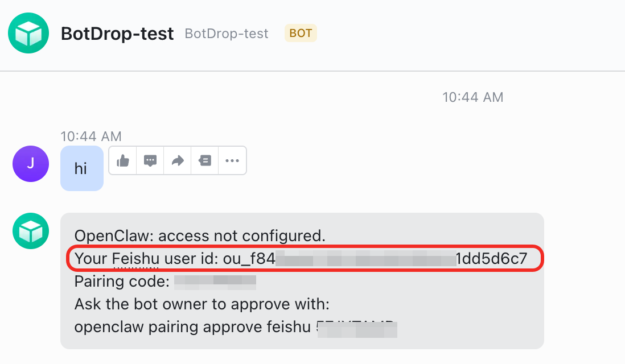Image resolution: width=625 pixels, height=364 pixels.
Task: Click the BotDrop-test subtitle text
Action: 226,34
